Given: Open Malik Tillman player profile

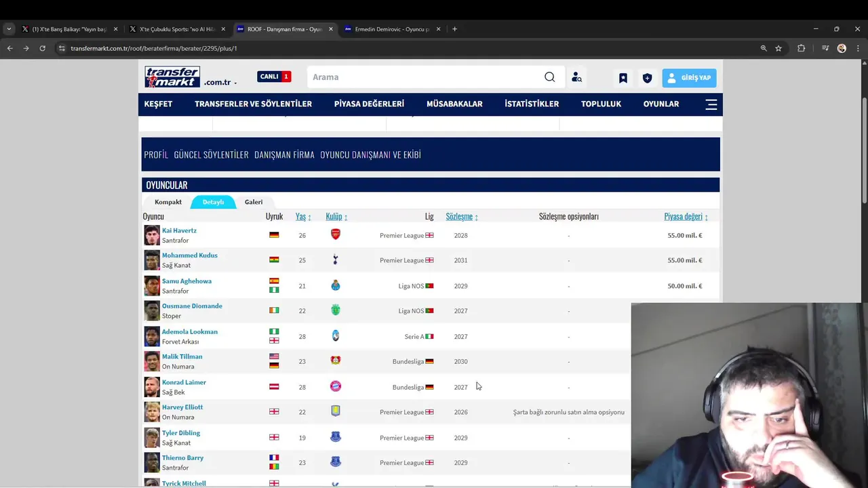Looking at the screenshot, I should (x=182, y=357).
